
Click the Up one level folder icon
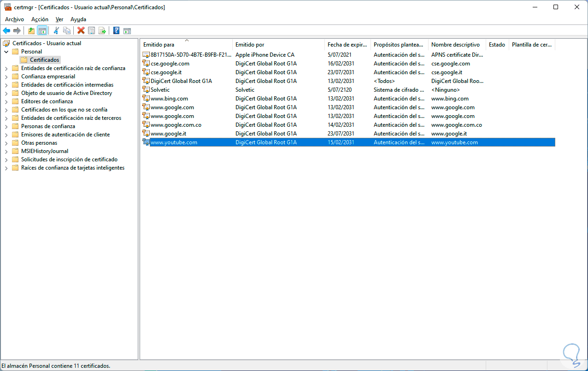tap(31, 30)
